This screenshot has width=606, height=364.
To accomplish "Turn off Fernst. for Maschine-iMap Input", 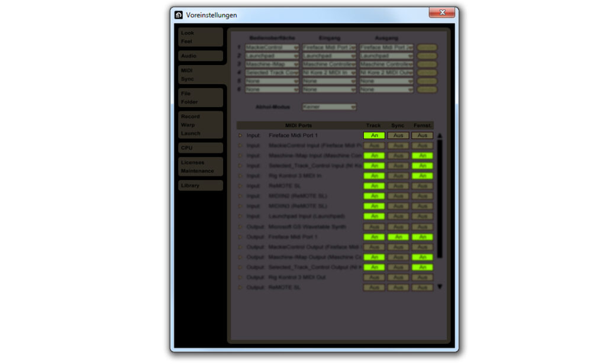I will (422, 156).
